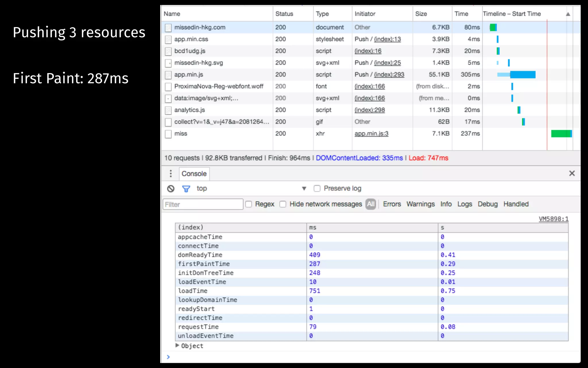
Task: Enable the Preserve log checkbox
Action: point(317,188)
